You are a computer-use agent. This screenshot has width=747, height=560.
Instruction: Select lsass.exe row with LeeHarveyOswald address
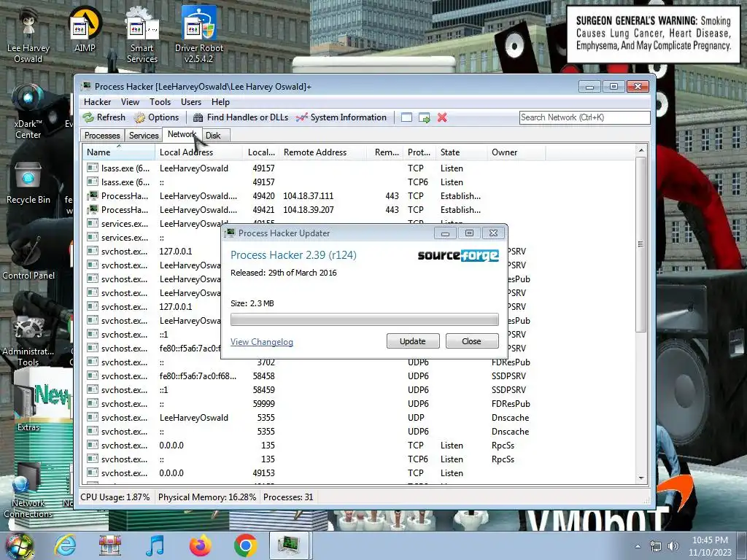(x=359, y=168)
